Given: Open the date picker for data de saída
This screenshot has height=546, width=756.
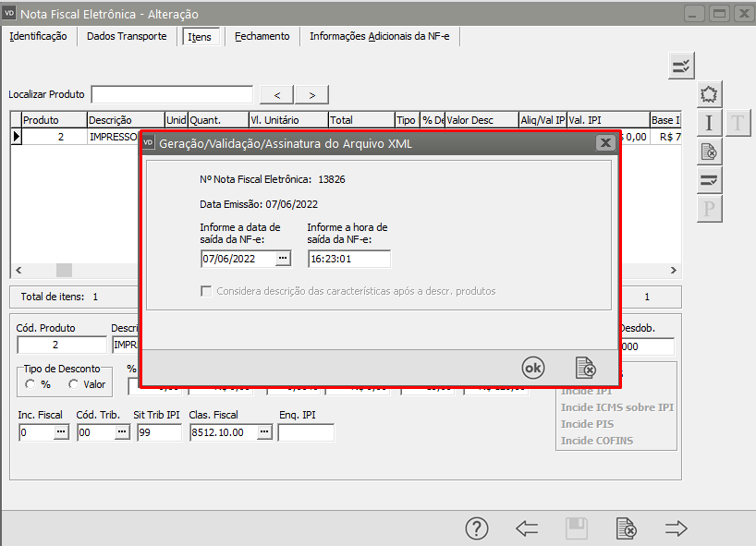Looking at the screenshot, I should pyautogui.click(x=283, y=259).
